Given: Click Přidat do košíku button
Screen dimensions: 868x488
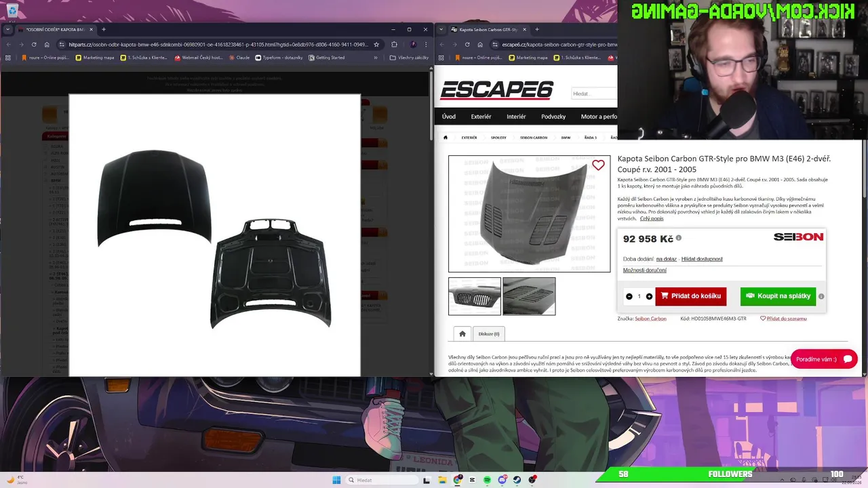Looking at the screenshot, I should pyautogui.click(x=690, y=296).
